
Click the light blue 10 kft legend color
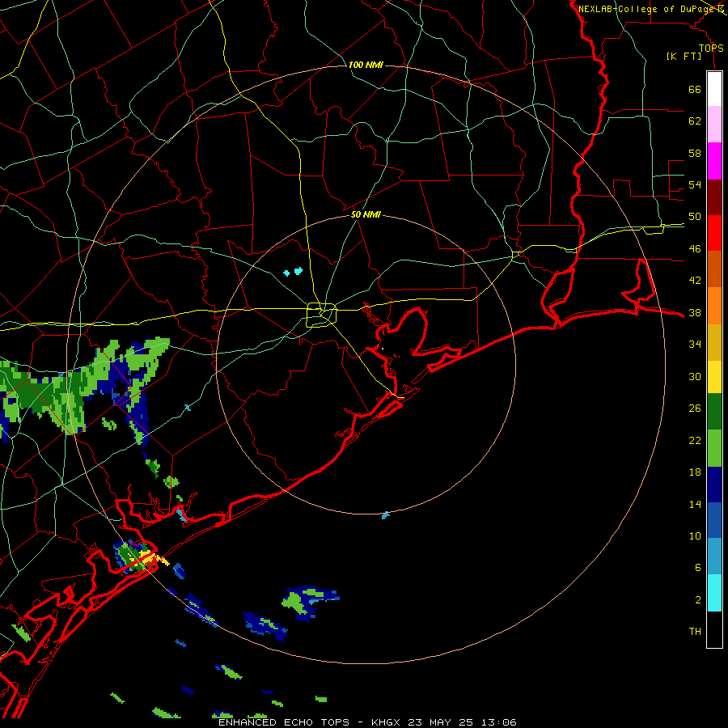(x=714, y=557)
